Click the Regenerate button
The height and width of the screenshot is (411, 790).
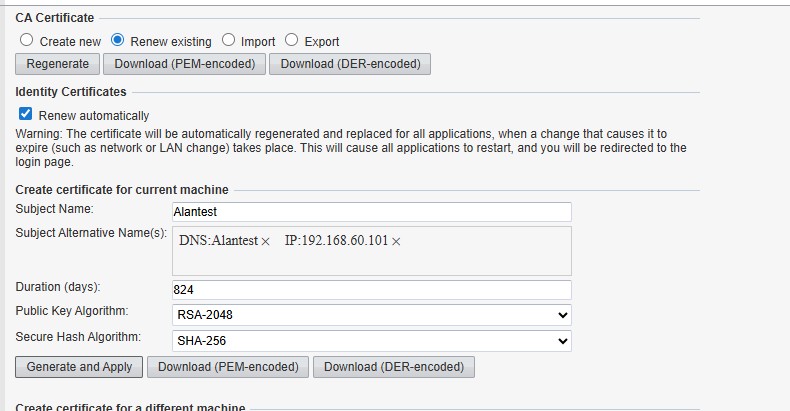57,64
